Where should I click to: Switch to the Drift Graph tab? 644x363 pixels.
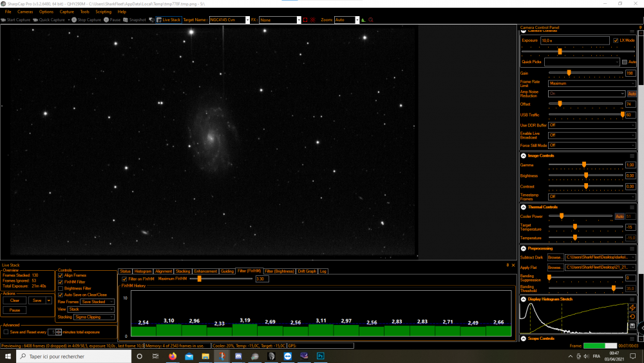307,271
